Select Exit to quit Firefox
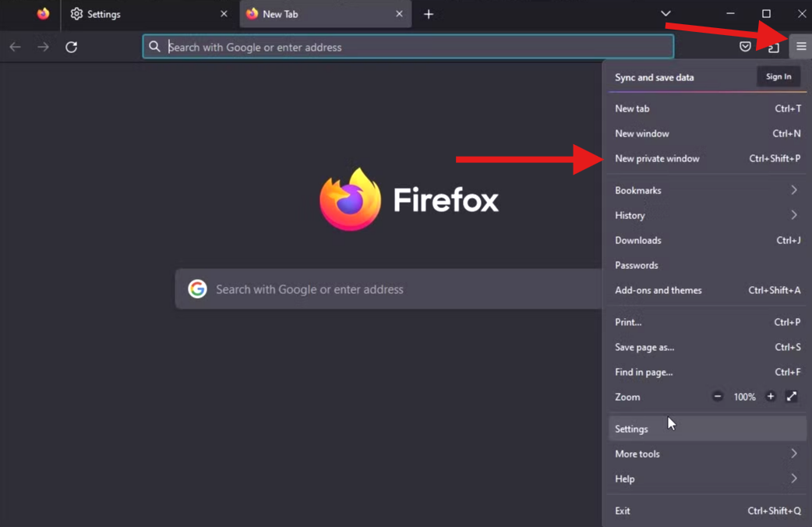The height and width of the screenshot is (527, 812). [708, 511]
